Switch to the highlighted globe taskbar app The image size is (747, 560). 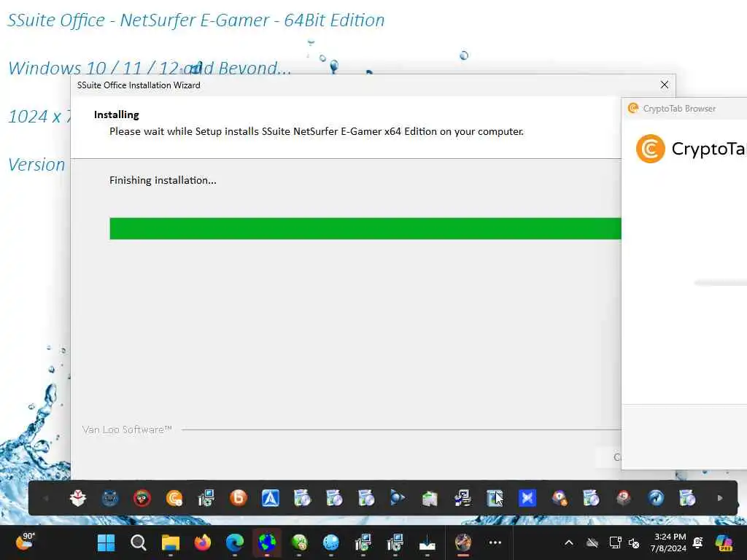(x=267, y=542)
